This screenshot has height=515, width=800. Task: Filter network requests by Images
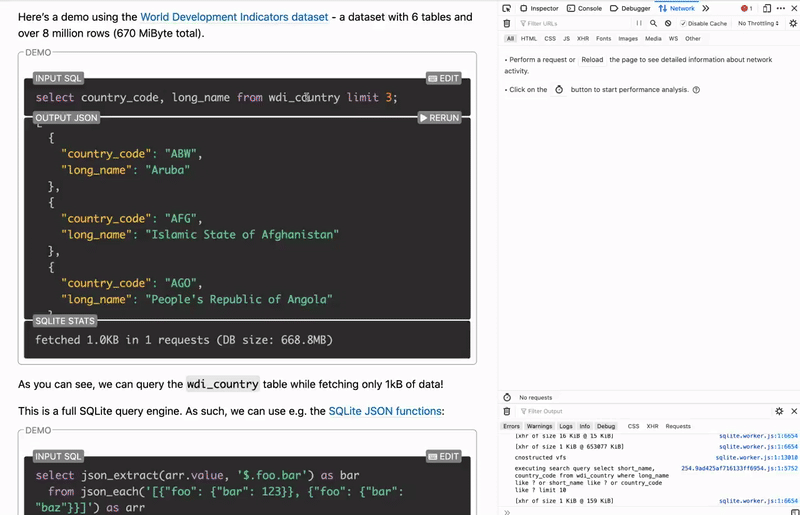point(628,39)
